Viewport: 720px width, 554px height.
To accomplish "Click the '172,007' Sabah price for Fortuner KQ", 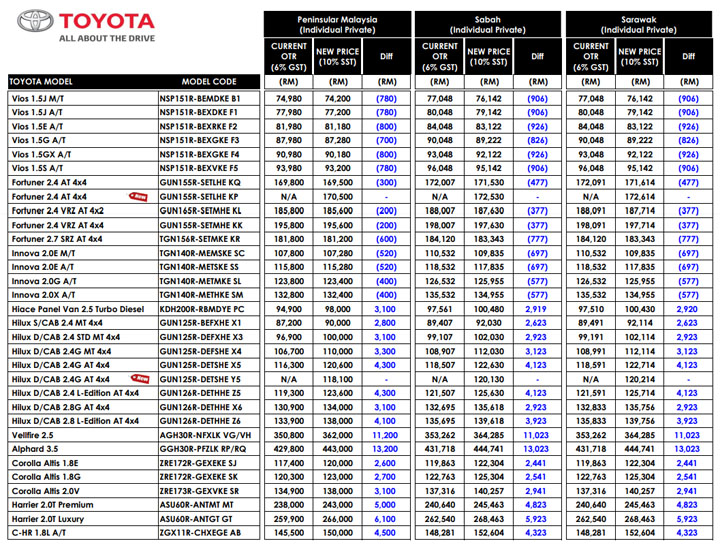I will tap(440, 182).
